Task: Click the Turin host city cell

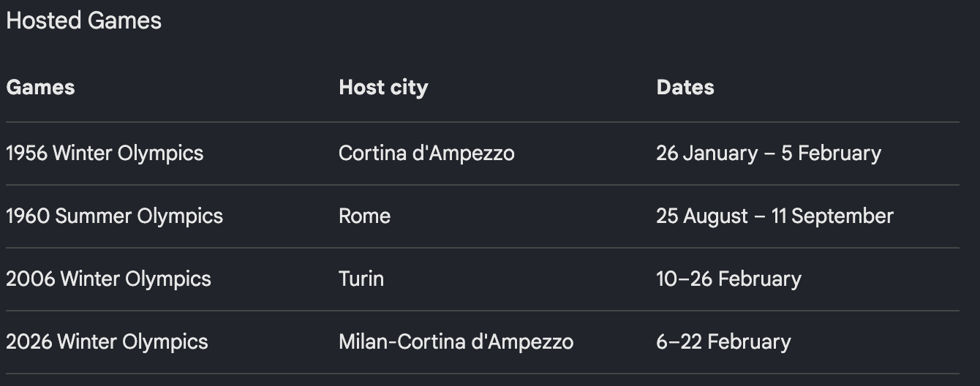Action: 361,279
